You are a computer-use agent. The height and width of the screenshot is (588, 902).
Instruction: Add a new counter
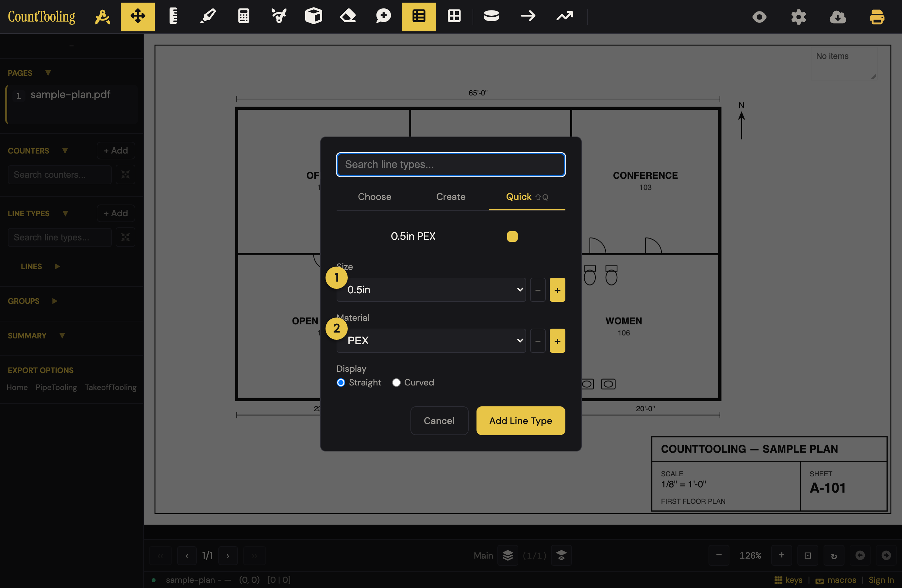(x=116, y=150)
